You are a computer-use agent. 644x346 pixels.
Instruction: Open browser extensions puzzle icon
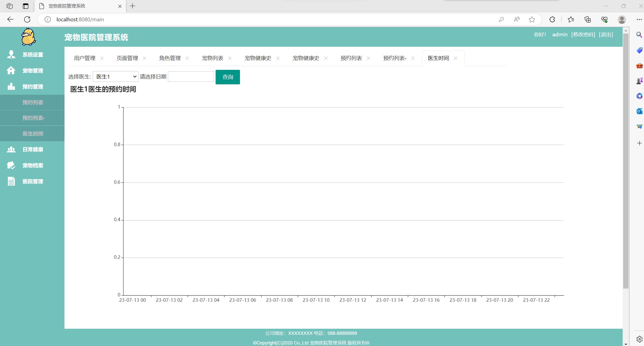(552, 19)
